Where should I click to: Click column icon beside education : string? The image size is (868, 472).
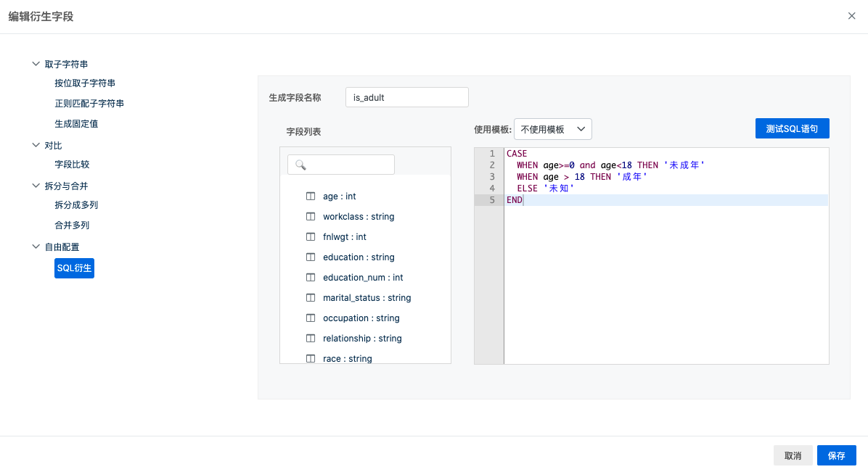[311, 257]
